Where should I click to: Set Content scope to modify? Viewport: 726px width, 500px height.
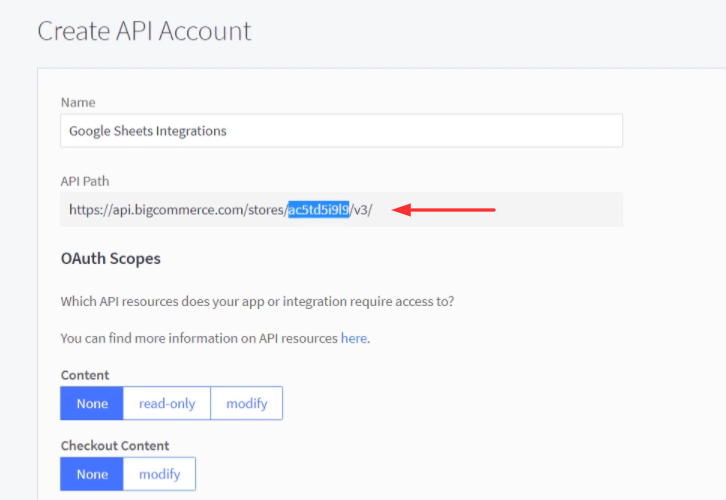[247, 403]
